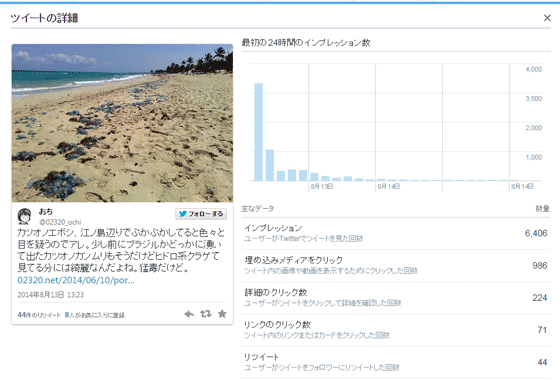
Task: Click the 4,000 chart axis value
Action: (x=534, y=69)
